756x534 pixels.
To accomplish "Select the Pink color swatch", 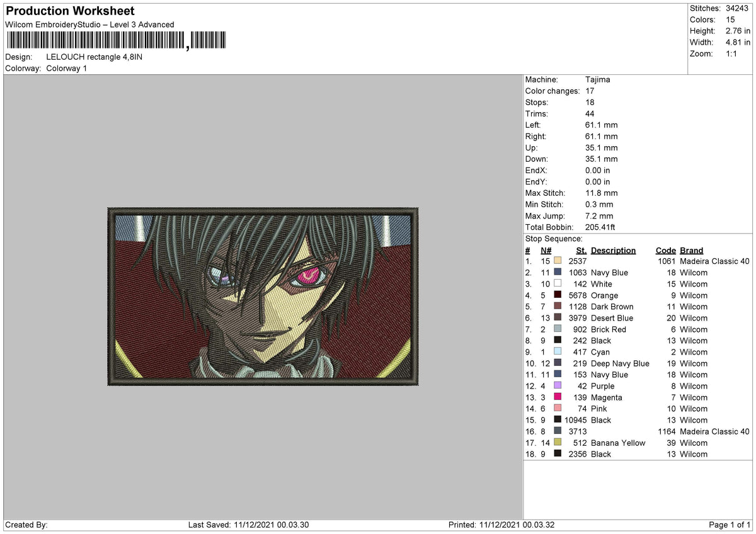I will pos(558,409).
